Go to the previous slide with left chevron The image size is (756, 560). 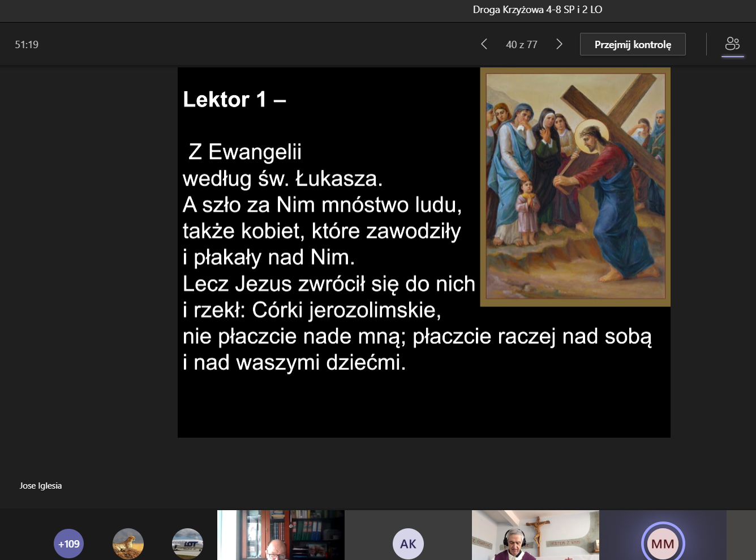tap(484, 44)
